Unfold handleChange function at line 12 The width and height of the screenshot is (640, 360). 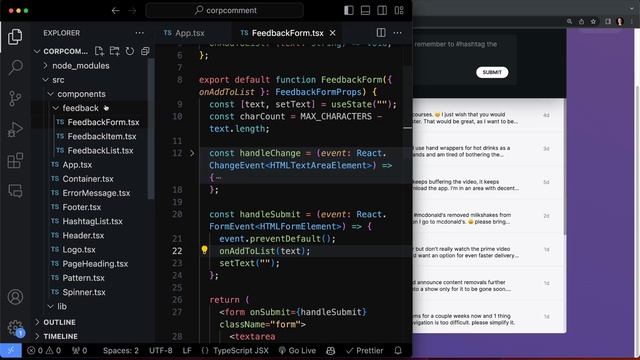tap(192, 153)
